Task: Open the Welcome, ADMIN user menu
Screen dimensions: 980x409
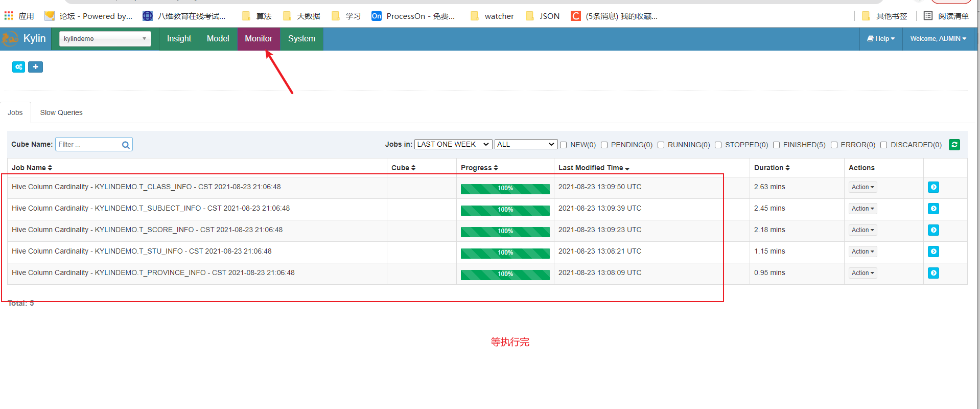Action: 938,39
